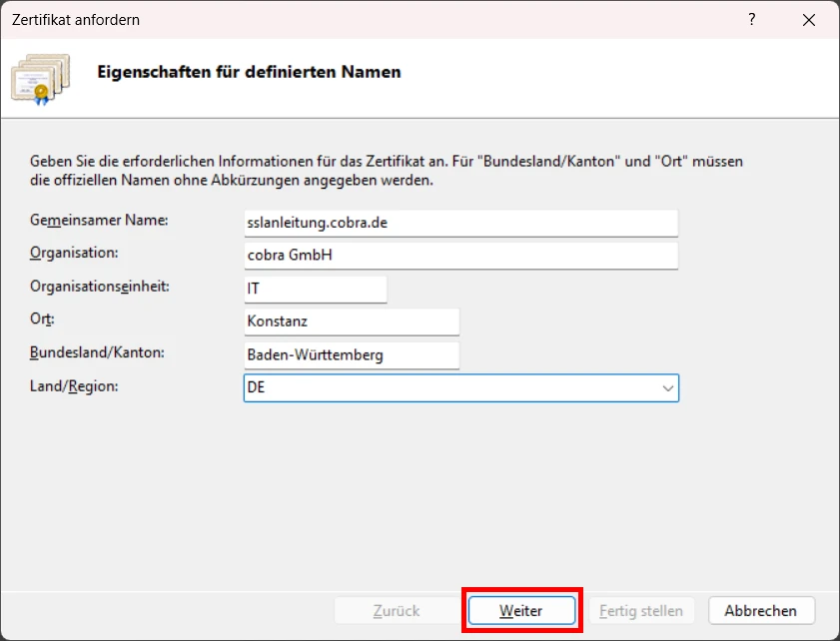This screenshot has height=641, width=840.
Task: Click the heading Eigenschaften für definierten Namen
Action: tap(248, 72)
